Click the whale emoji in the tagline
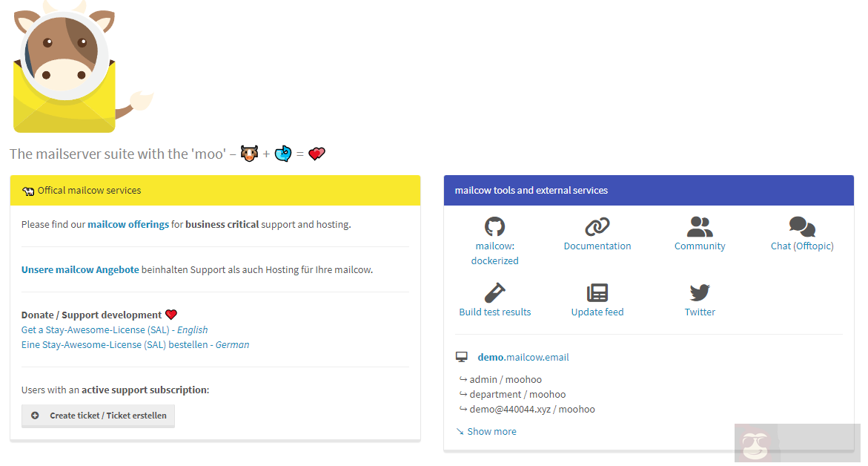 coord(283,154)
